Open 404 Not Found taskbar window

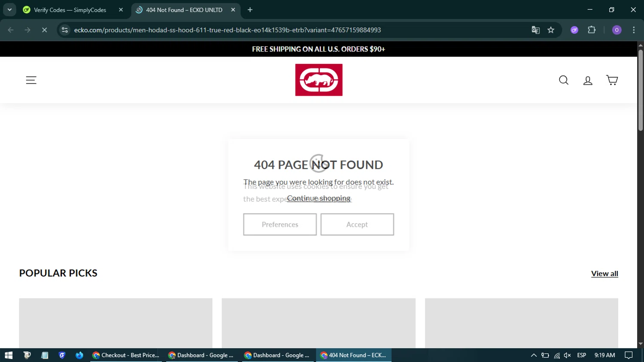[354, 355]
